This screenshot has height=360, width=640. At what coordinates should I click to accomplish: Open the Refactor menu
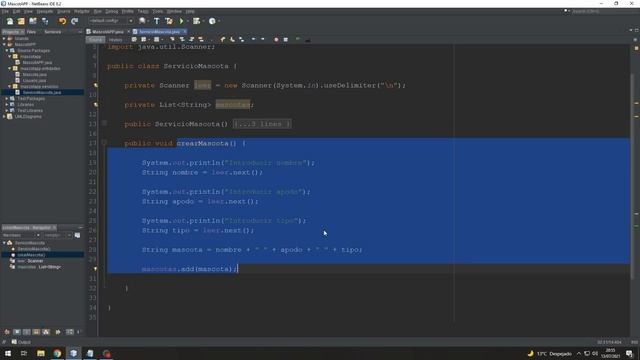click(82, 11)
